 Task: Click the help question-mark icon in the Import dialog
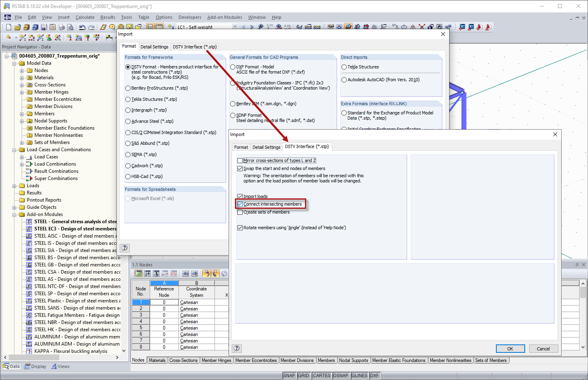coord(237,348)
